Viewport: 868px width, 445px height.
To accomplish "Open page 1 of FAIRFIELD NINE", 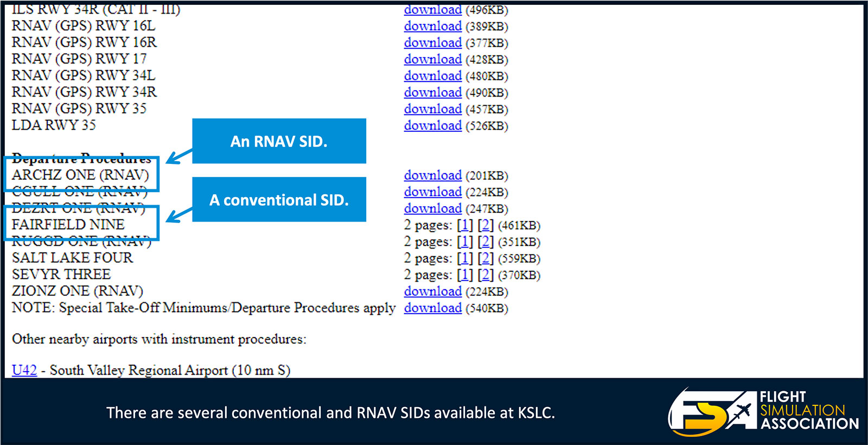I will coord(465,225).
